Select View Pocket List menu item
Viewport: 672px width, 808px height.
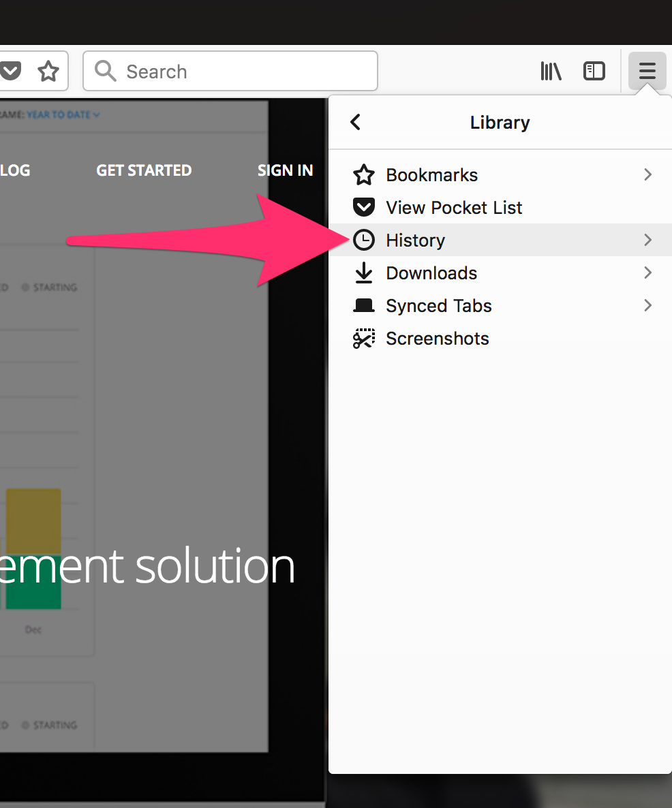click(454, 208)
